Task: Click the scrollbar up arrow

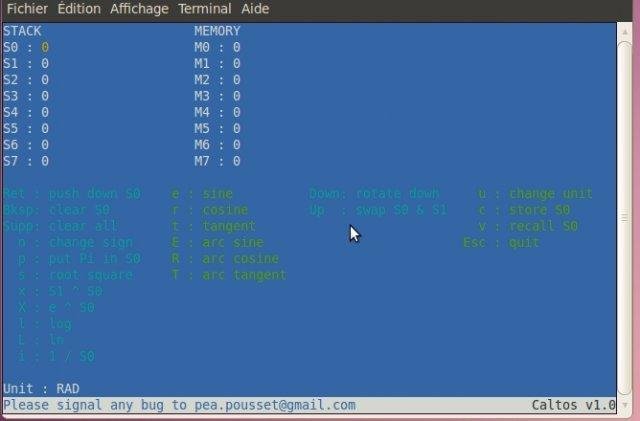Action: pos(624,32)
